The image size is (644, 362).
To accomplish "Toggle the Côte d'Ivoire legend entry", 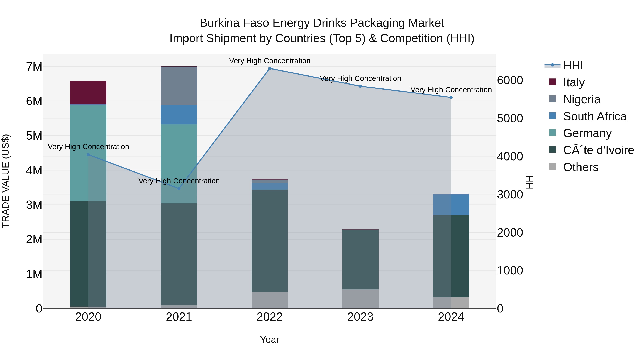I will [x=592, y=150].
